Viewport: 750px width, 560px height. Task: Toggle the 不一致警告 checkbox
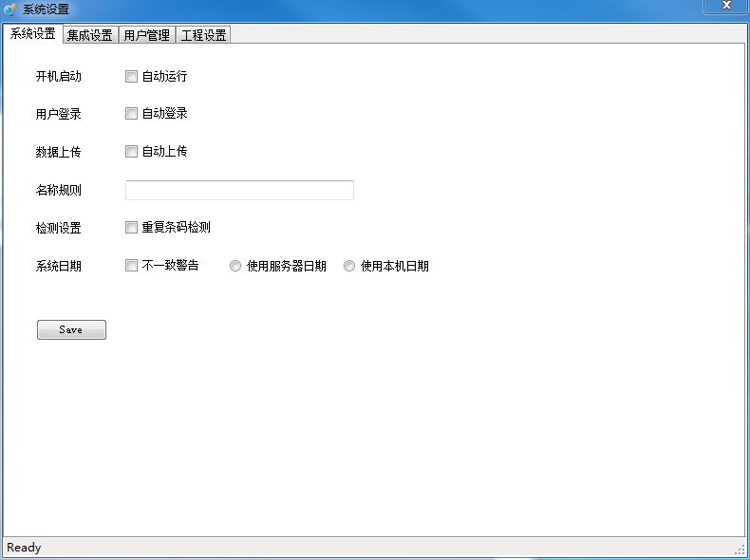pos(132,266)
